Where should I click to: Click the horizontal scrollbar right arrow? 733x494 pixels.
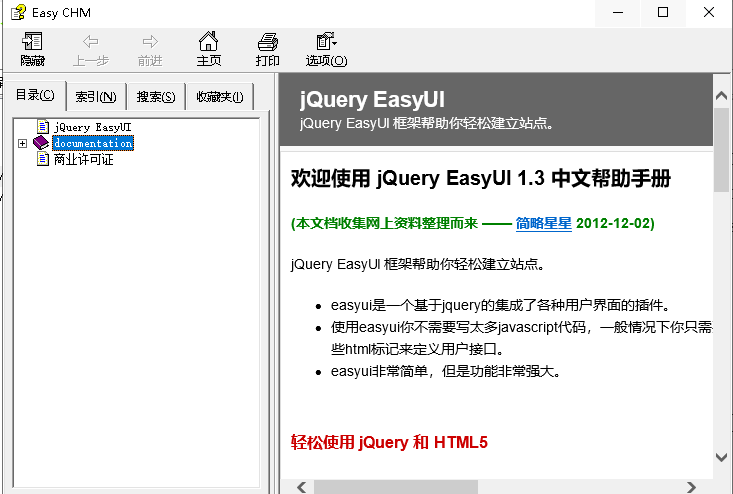(691, 487)
